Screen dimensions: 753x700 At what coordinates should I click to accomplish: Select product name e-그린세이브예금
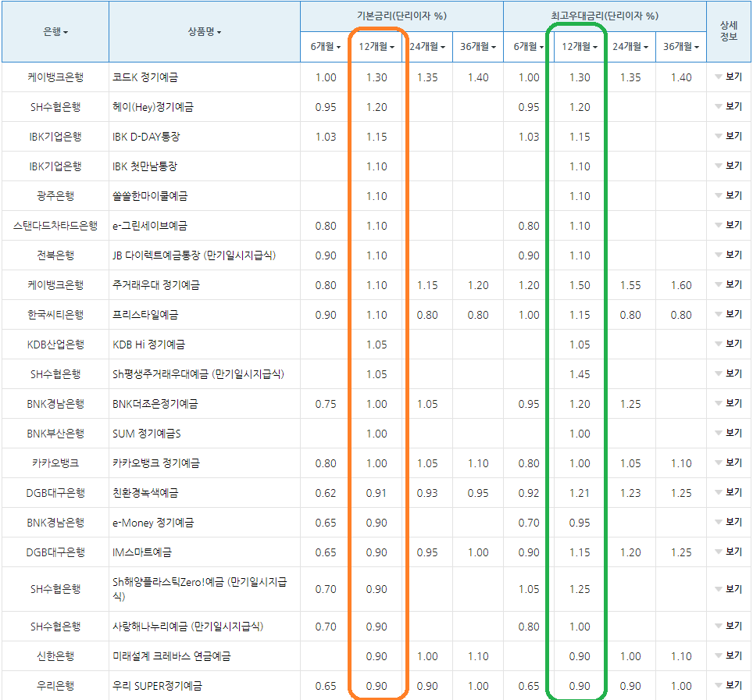click(x=150, y=226)
